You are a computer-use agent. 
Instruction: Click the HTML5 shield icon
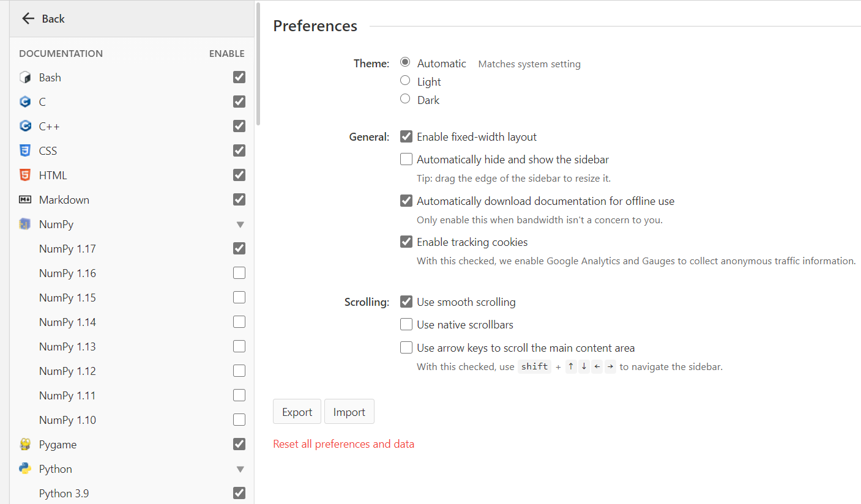point(25,176)
